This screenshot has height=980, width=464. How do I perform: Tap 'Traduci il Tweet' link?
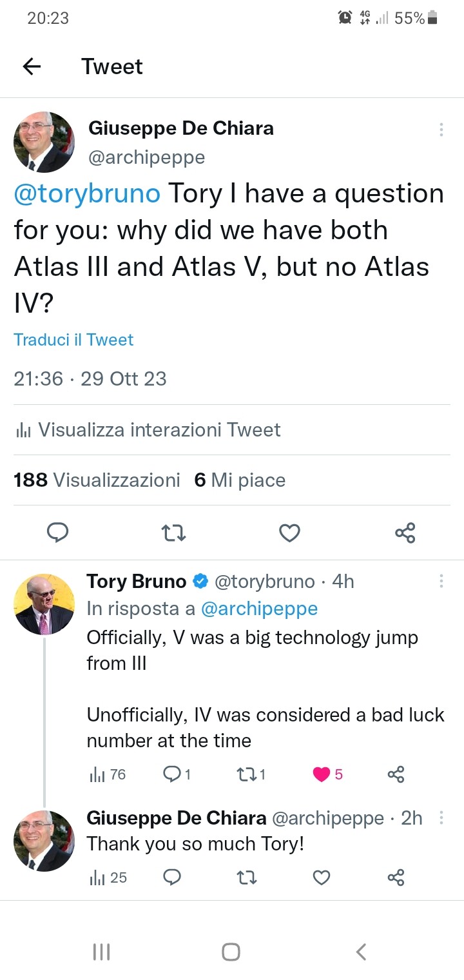click(73, 340)
